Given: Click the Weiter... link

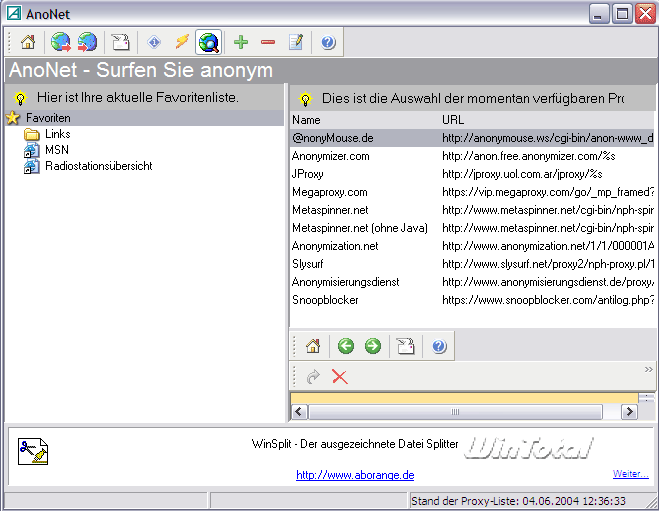Looking at the screenshot, I should [x=630, y=474].
